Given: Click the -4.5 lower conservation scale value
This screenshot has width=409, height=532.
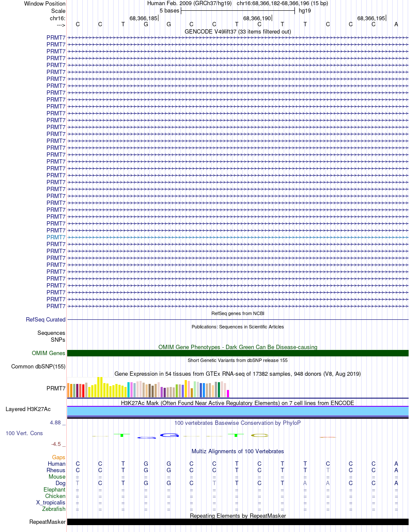Looking at the screenshot, I should coord(57,444).
